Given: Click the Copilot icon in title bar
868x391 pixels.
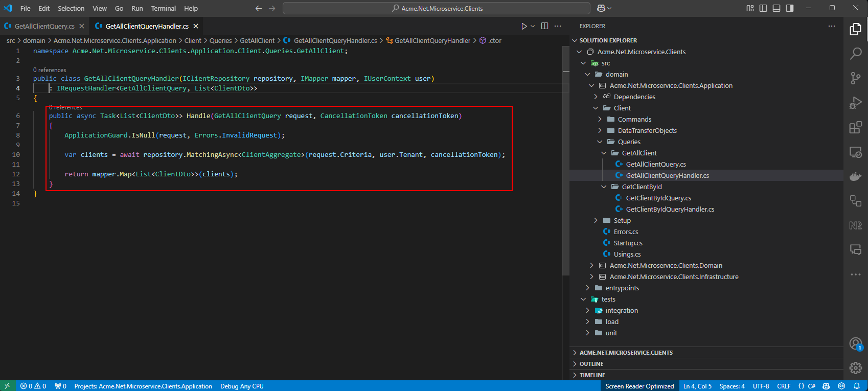Looking at the screenshot, I should coord(601,8).
